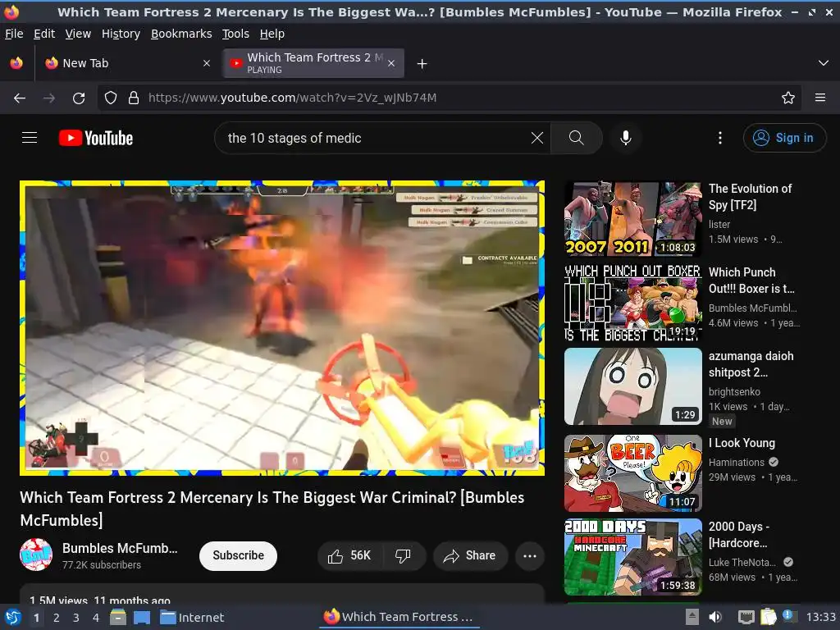Open I Look Young thumbnail

(632, 473)
